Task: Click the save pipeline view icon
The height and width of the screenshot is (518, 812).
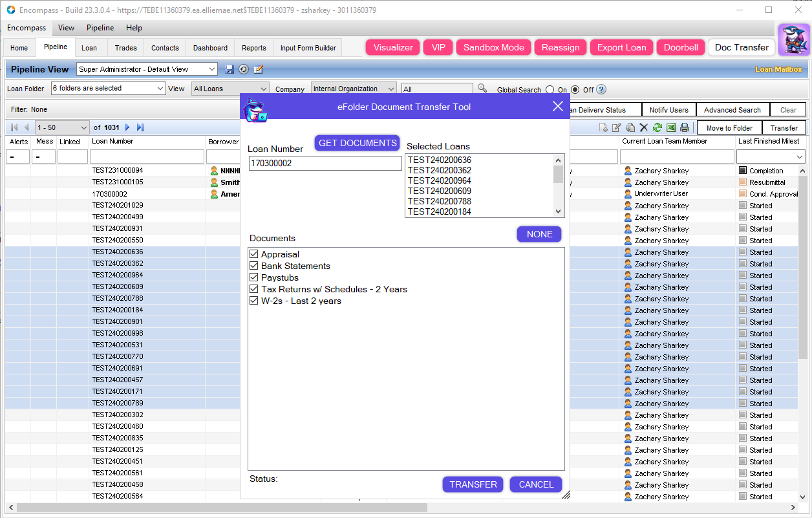Action: pyautogui.click(x=230, y=69)
